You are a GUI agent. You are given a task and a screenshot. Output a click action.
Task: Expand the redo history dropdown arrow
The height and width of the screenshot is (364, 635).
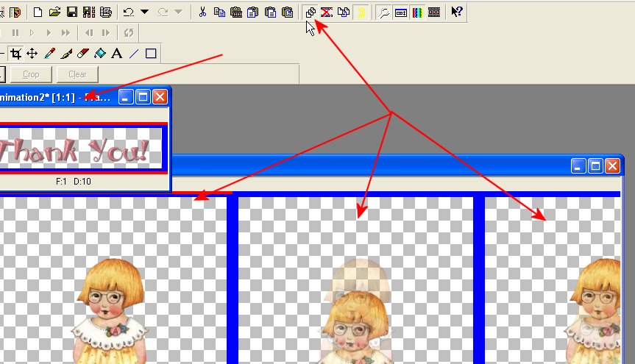(178, 13)
